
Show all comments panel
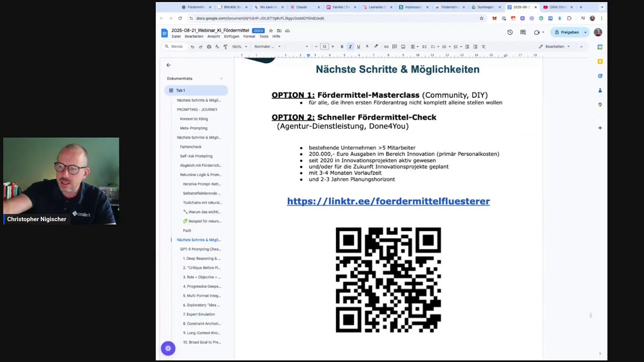tap(523, 32)
